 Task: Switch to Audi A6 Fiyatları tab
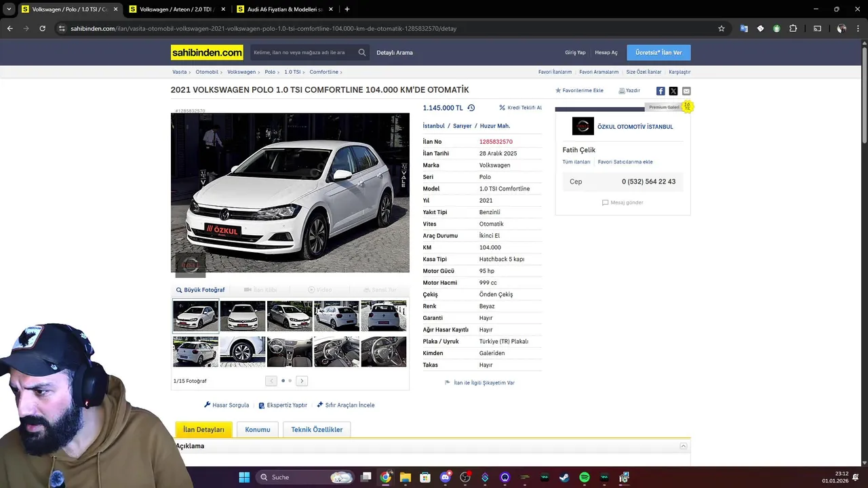284,9
